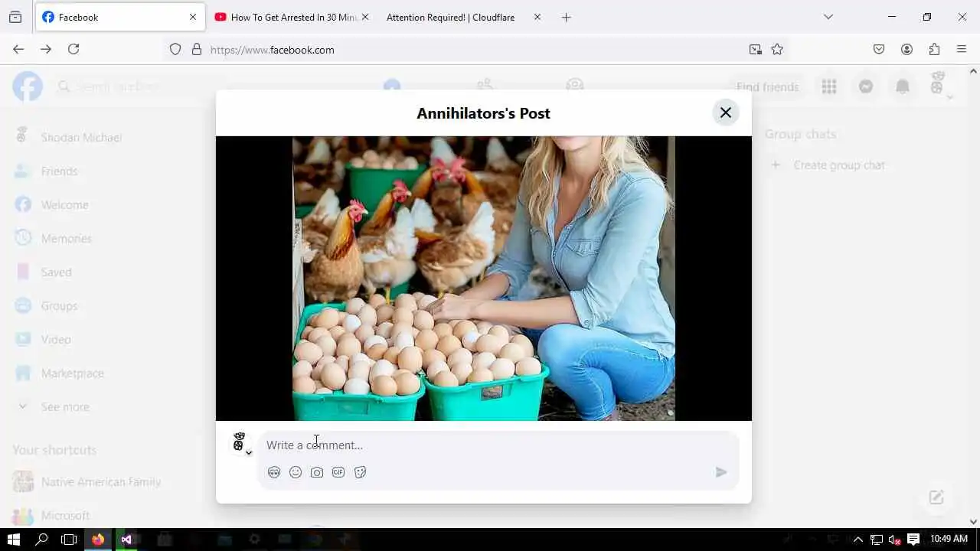Open the sticker picker in comment box
Image resolution: width=980 pixels, height=551 pixels.
360,472
